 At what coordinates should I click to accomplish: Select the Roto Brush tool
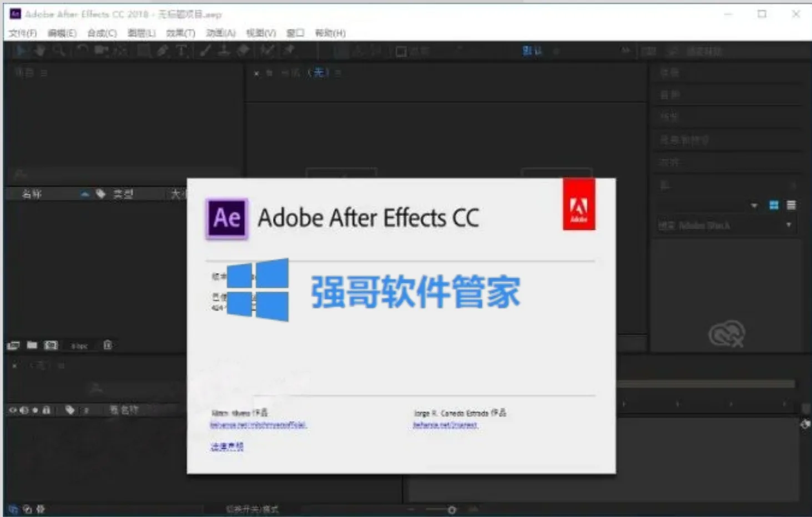268,51
